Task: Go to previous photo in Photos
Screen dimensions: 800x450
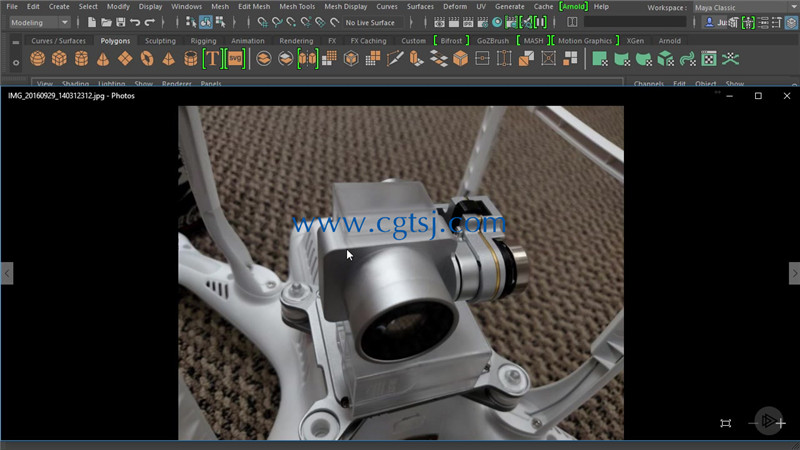Action: (x=7, y=273)
